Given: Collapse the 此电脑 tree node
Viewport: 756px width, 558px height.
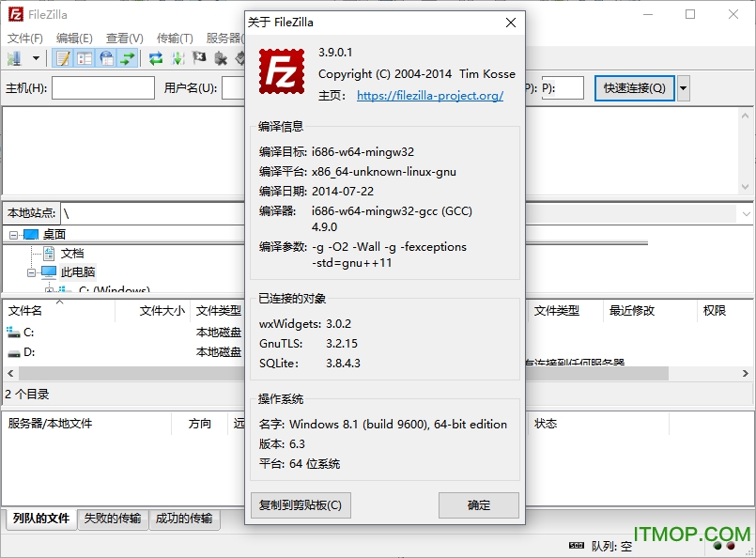Looking at the screenshot, I should [x=31, y=272].
